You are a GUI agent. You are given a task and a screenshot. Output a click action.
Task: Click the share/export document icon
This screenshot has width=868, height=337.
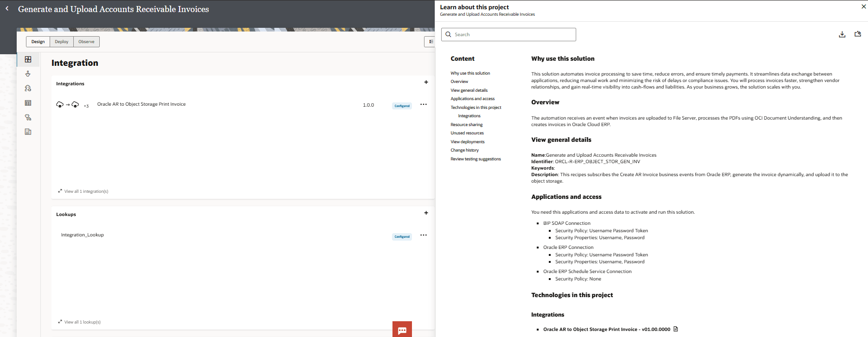[858, 34]
